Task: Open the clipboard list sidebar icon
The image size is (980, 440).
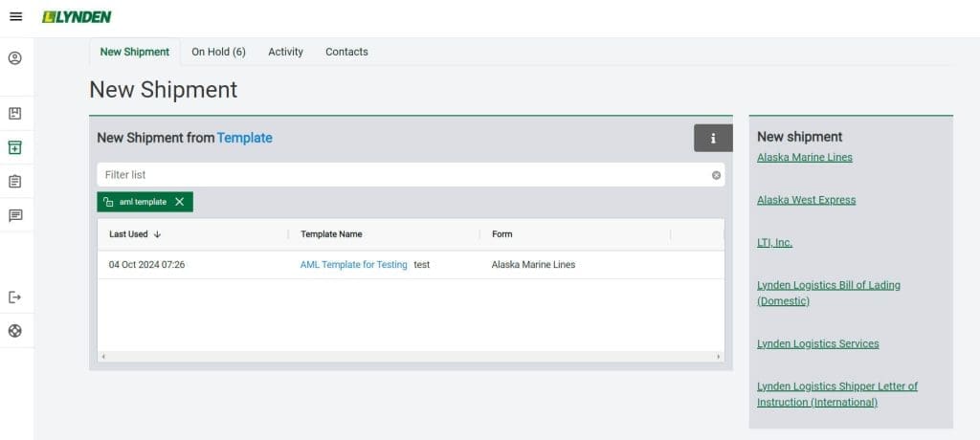Action: (15, 182)
